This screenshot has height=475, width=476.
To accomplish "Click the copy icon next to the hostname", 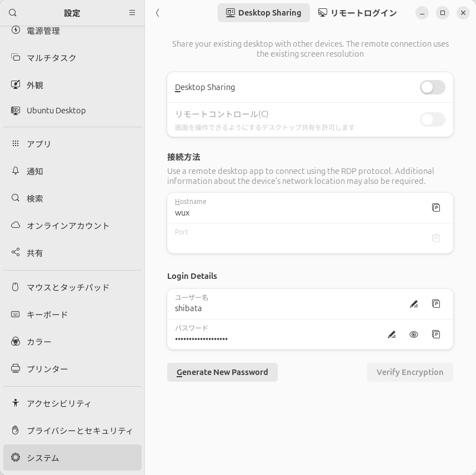I will pyautogui.click(x=436, y=208).
